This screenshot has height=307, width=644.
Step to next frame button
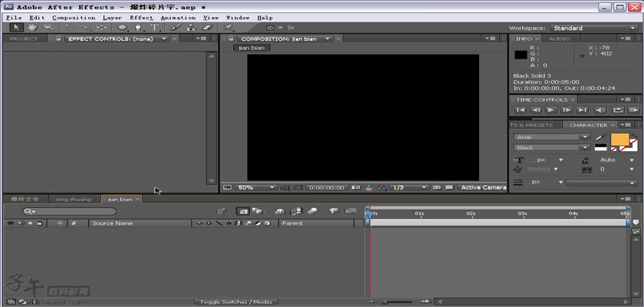567,111
